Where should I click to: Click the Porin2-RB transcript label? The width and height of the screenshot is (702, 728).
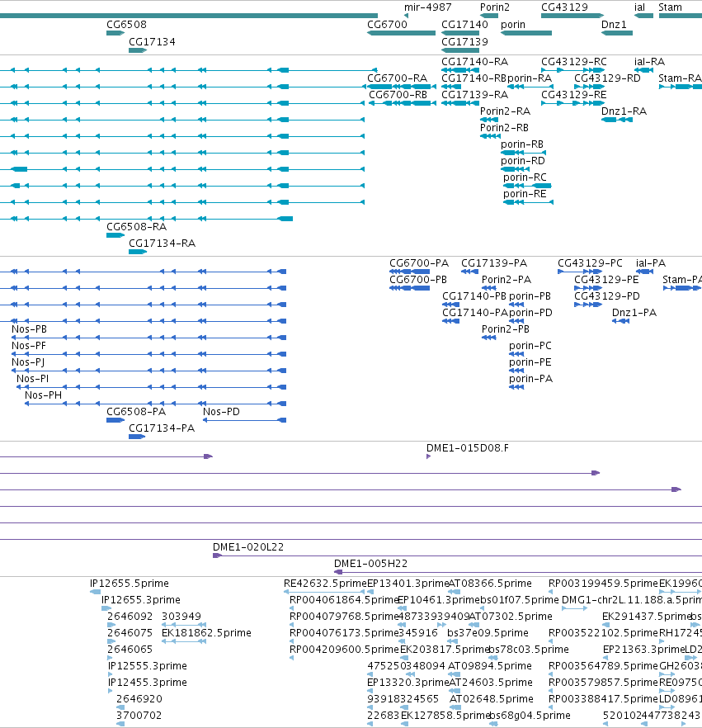(504, 128)
